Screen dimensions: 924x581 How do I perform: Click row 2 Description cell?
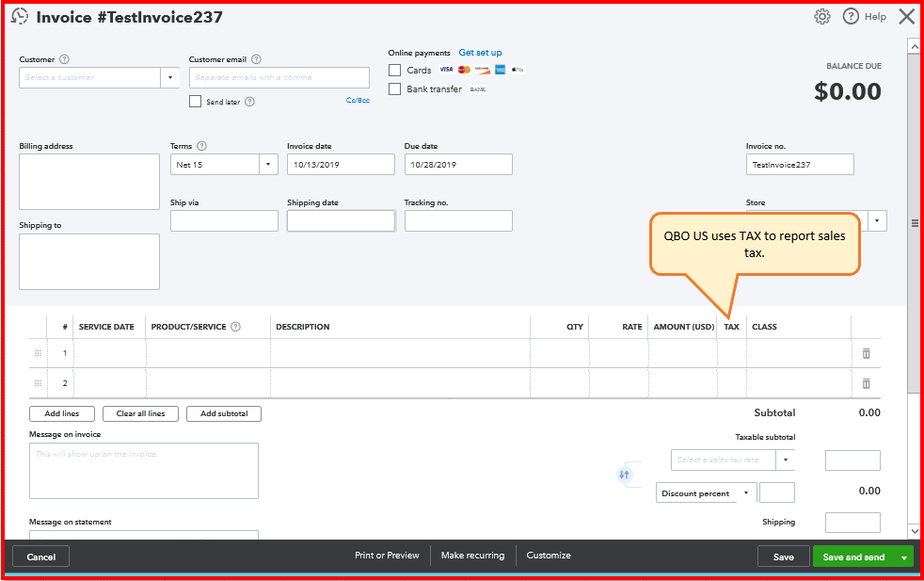[400, 383]
